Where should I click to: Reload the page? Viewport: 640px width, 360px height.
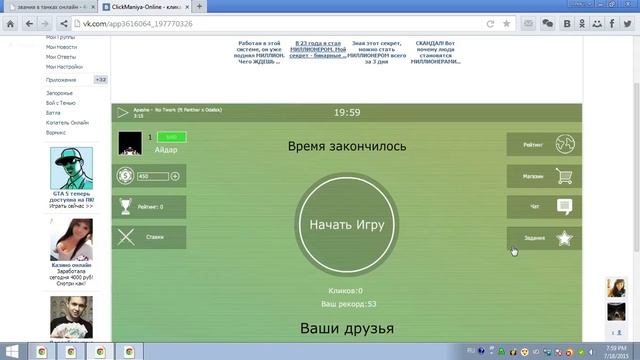point(490,24)
